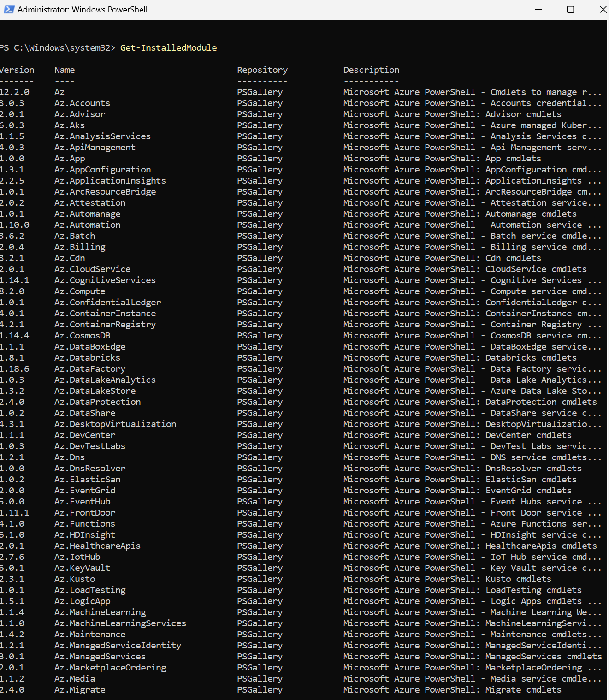609x700 pixels.
Task: Click the version "1.14.4" beside Az.CosmosDB
Action: (x=14, y=336)
